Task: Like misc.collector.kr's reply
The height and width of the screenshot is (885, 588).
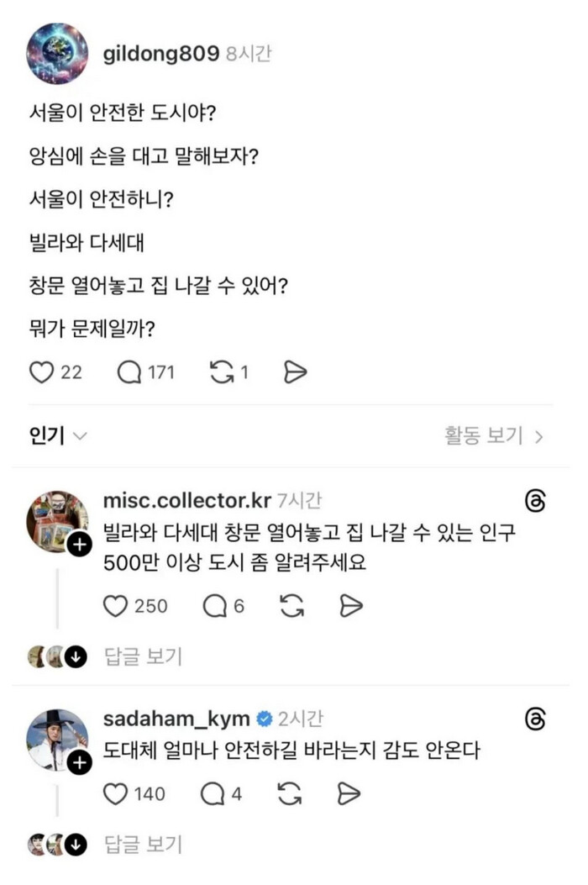Action: click(x=114, y=606)
